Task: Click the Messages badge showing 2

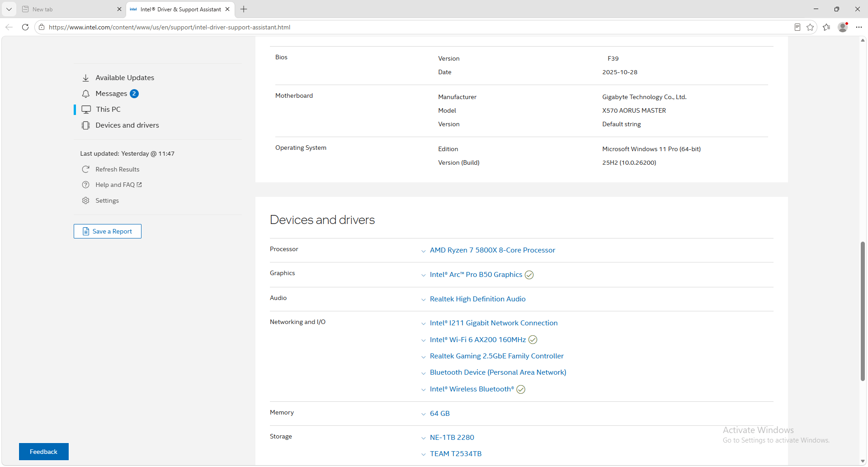Action: click(134, 94)
